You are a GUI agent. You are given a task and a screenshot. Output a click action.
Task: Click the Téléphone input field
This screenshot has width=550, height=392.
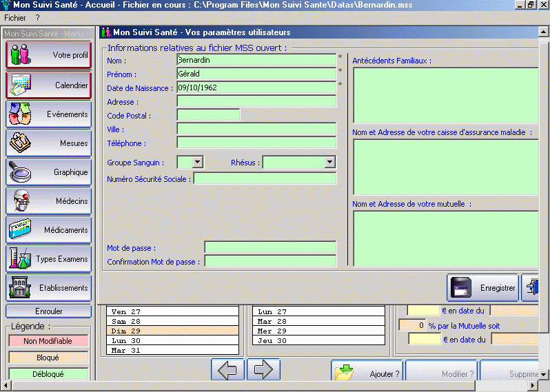tap(256, 143)
